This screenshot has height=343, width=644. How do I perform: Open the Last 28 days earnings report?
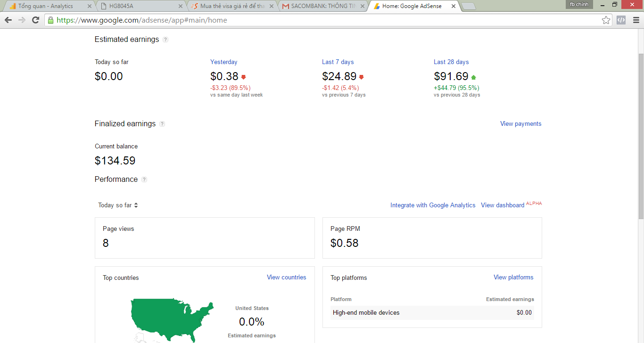[x=451, y=62]
